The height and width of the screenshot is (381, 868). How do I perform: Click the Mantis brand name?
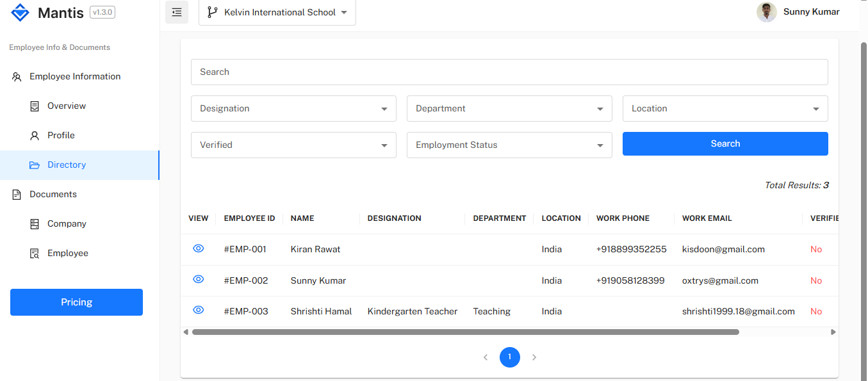coord(61,13)
